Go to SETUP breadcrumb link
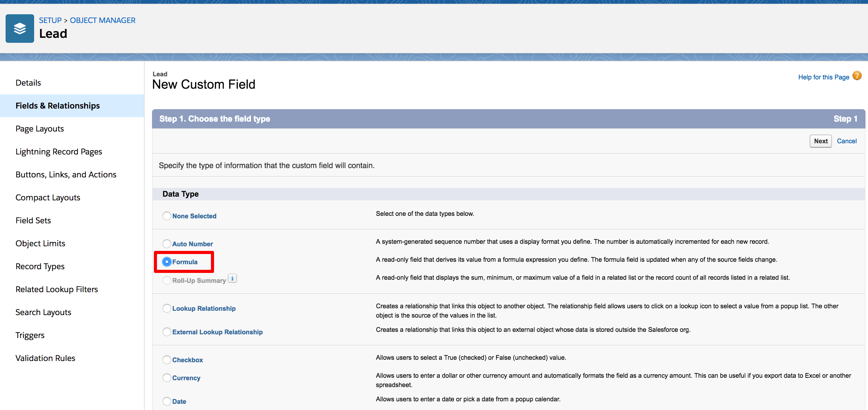This screenshot has width=868, height=410. tap(50, 20)
